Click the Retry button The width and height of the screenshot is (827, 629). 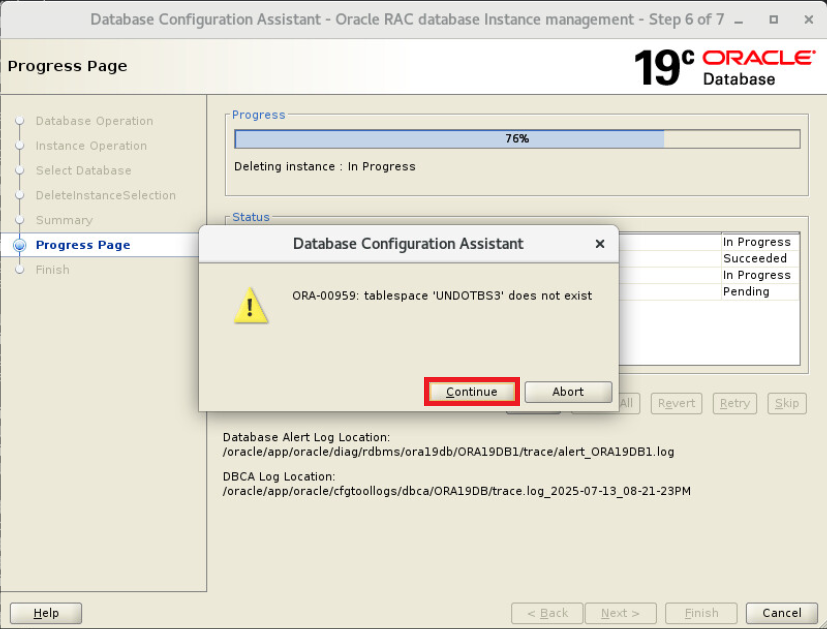click(x=735, y=403)
